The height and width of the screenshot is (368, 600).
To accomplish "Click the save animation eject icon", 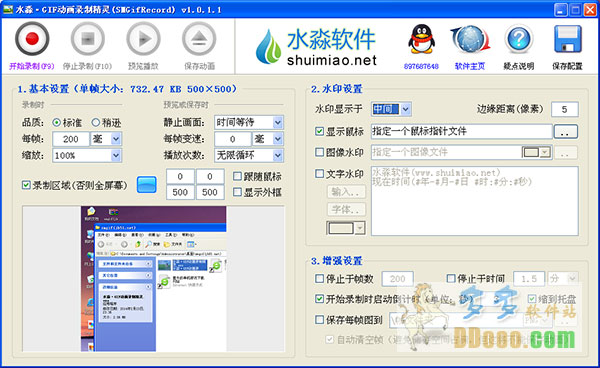I will (x=199, y=39).
